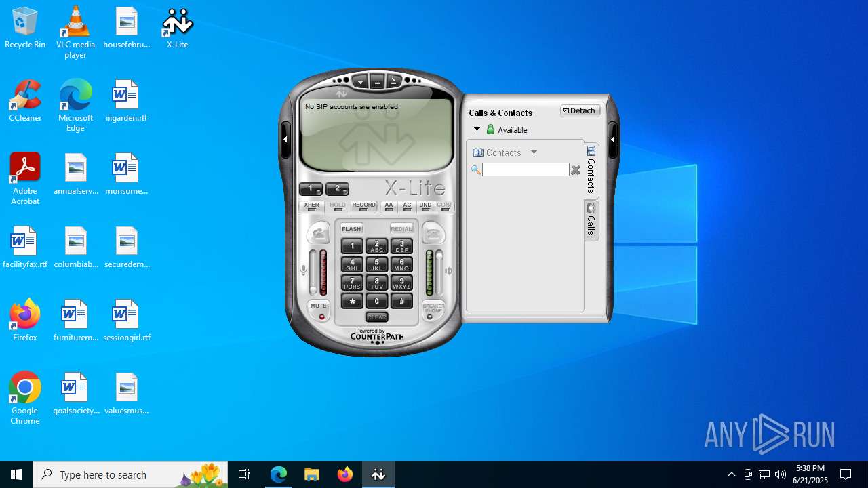Click the CLEAR button below the keypad
The height and width of the screenshot is (488, 868).
377,317
